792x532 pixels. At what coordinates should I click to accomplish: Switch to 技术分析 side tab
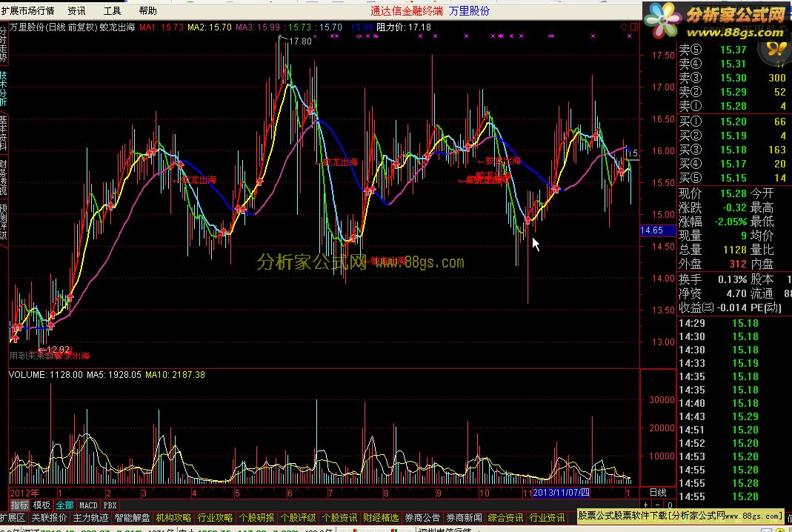tap(4, 88)
